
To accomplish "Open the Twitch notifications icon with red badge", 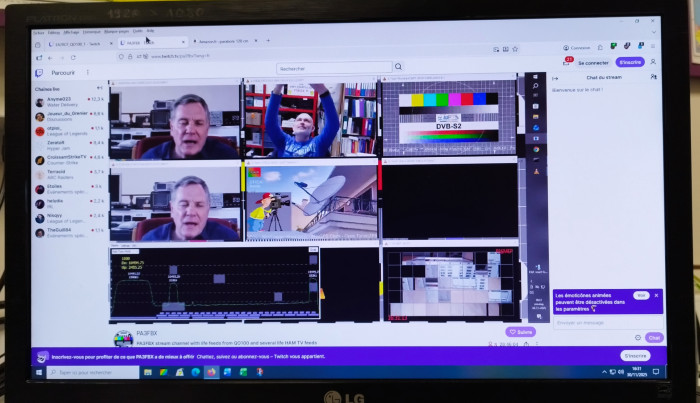I will click(567, 62).
